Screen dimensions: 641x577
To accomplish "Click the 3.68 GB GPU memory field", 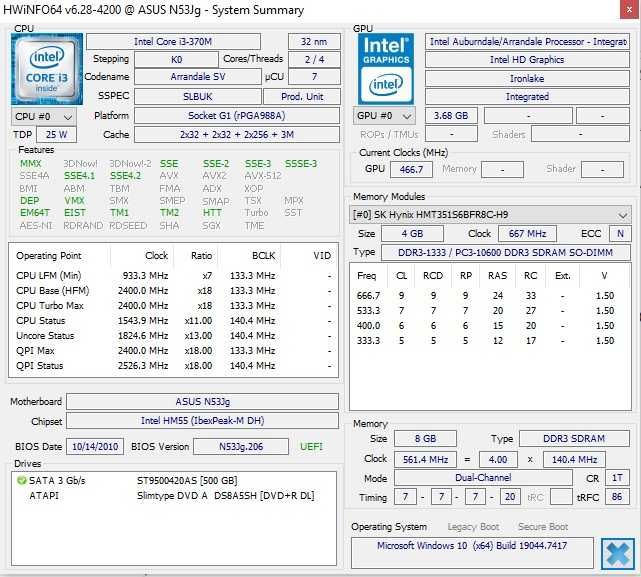I will [451, 116].
